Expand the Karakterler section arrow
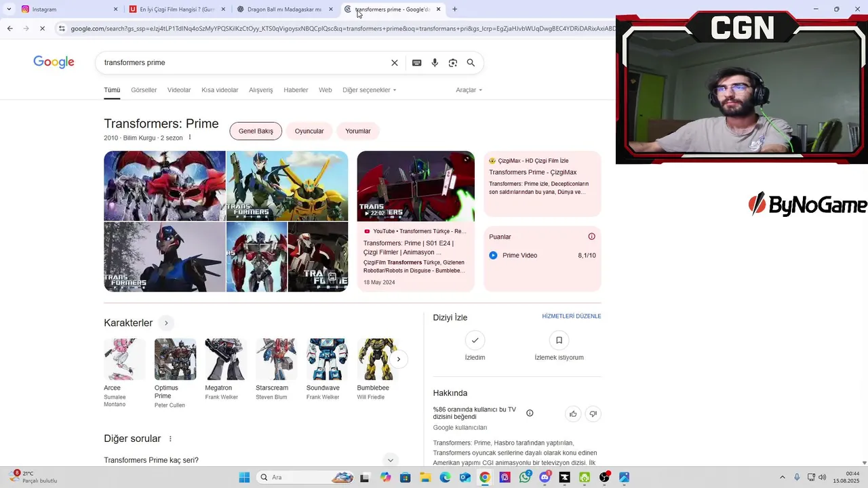Screen dimensions: 868x488 (166, 323)
